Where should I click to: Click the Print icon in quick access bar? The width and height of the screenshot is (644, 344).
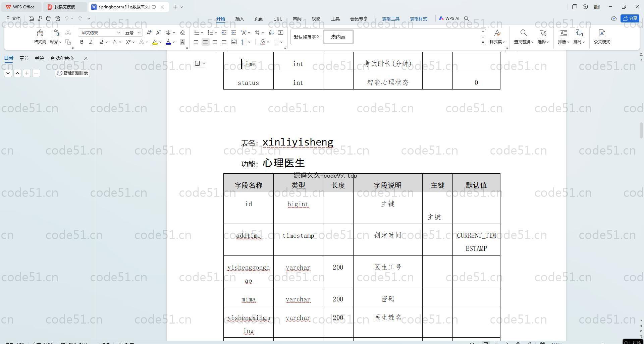tap(49, 18)
